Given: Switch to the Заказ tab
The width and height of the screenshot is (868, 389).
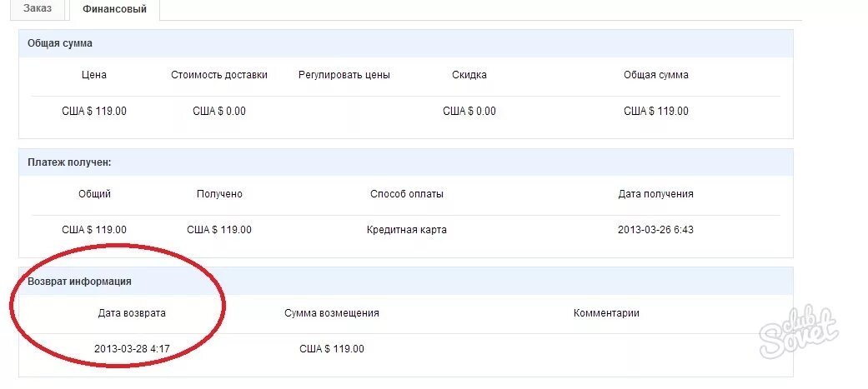Looking at the screenshot, I should tap(38, 9).
